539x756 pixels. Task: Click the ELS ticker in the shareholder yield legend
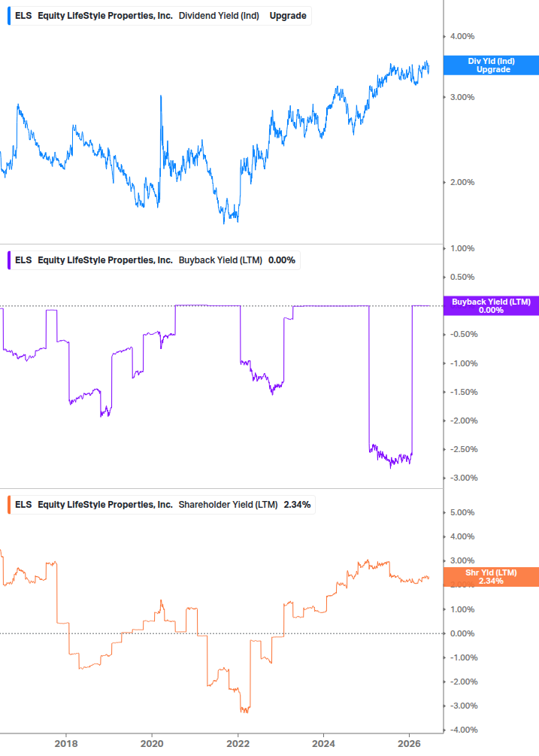coord(23,505)
